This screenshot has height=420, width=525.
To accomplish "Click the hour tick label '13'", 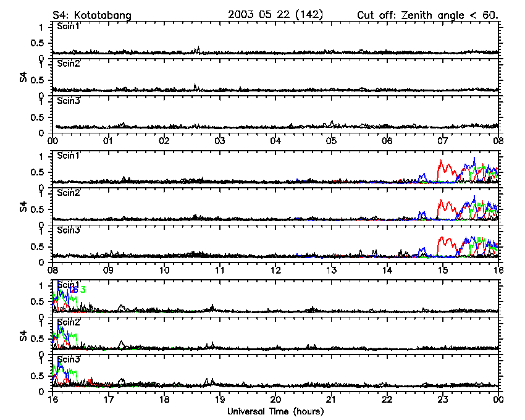I will (331, 270).
